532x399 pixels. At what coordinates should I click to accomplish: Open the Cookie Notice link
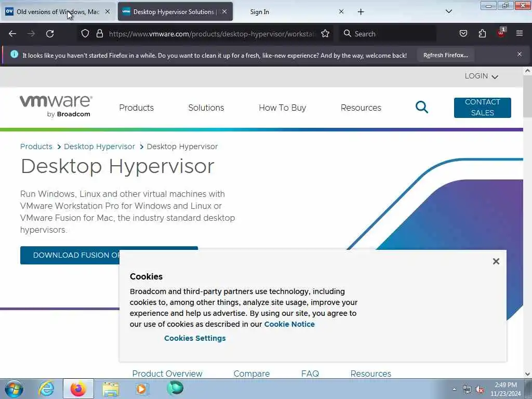289,324
